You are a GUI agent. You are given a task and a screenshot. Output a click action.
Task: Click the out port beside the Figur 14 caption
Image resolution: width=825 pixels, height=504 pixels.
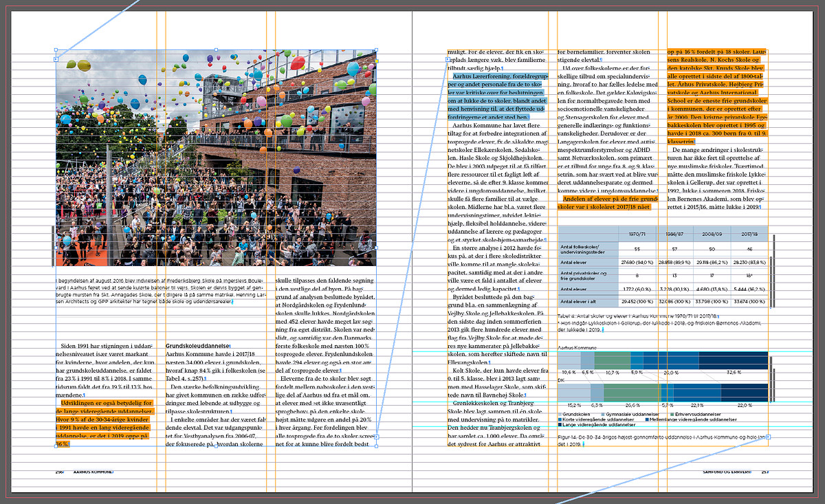[769, 437]
